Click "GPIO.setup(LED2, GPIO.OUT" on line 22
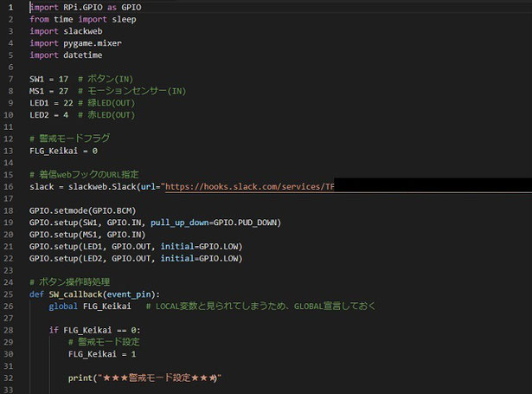Screen dimensions: 532x394 [90, 258]
